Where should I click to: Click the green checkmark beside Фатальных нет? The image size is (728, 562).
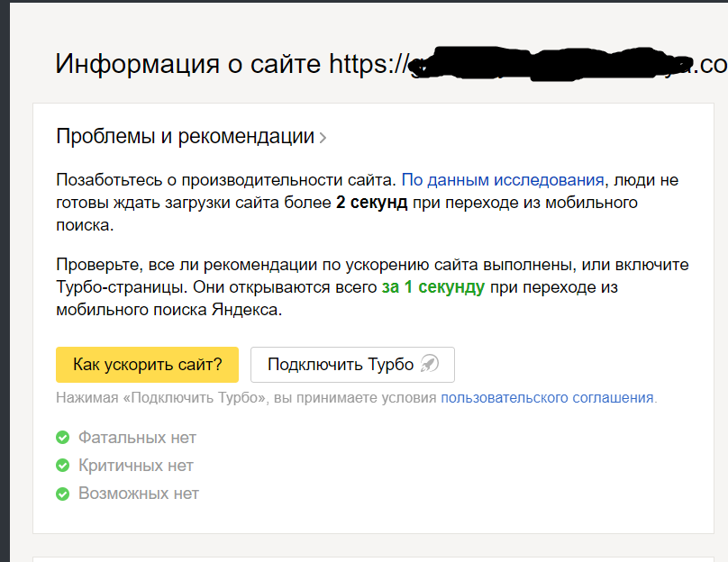(x=63, y=438)
